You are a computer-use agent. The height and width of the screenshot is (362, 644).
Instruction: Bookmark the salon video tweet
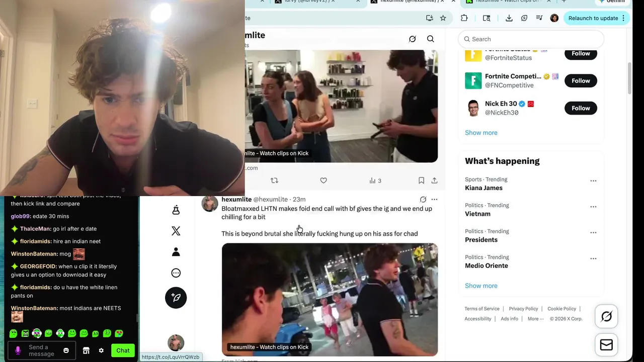pos(421,180)
